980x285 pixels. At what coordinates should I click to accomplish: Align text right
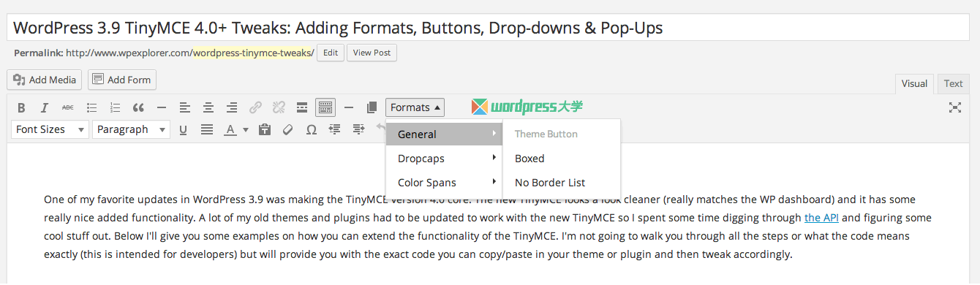tap(232, 108)
